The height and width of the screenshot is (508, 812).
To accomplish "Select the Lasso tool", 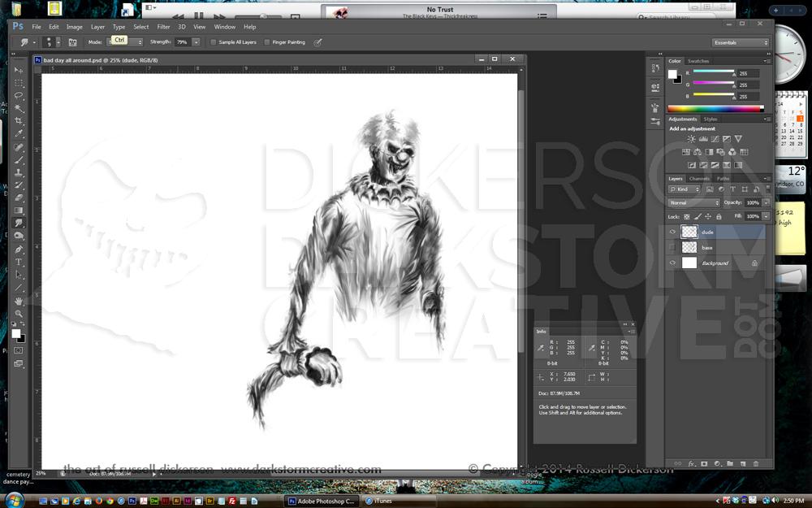I will click(x=19, y=95).
